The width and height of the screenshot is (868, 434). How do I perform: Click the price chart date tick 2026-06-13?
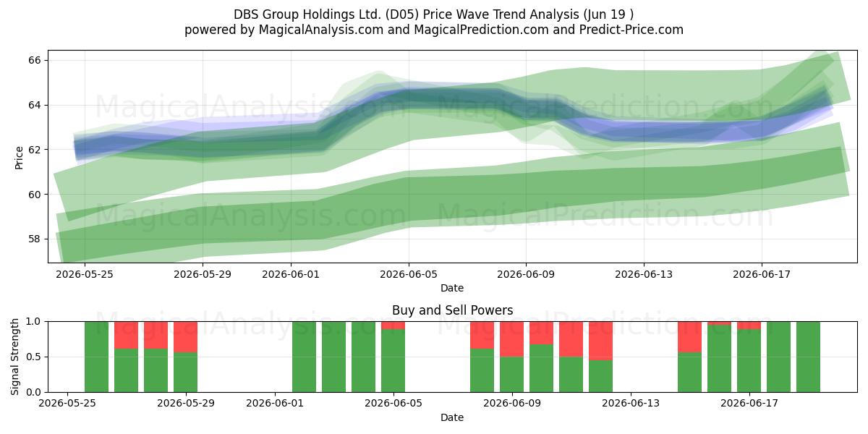[644, 274]
